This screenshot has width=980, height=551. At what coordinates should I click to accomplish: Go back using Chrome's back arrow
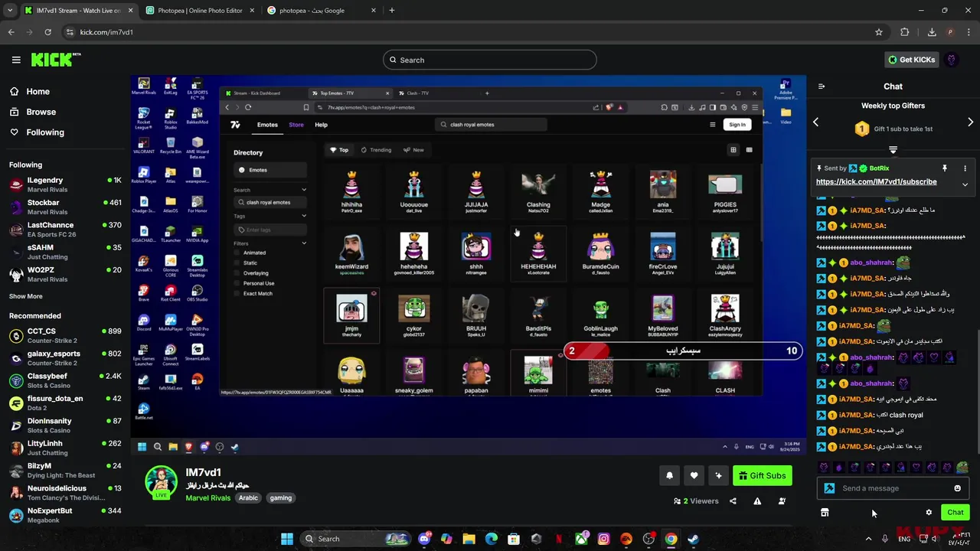(x=11, y=32)
